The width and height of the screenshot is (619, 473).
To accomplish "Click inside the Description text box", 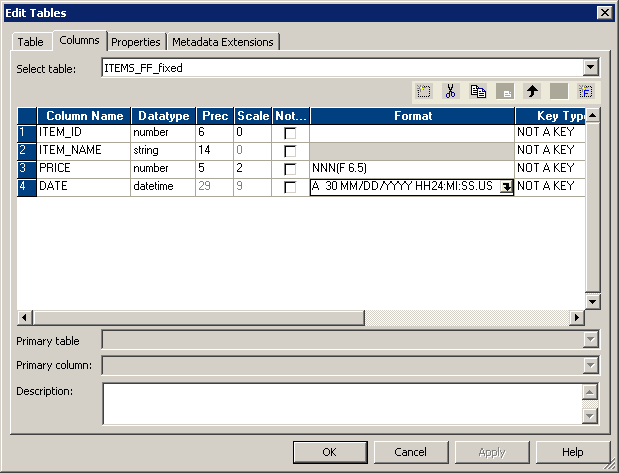I will 340,403.
